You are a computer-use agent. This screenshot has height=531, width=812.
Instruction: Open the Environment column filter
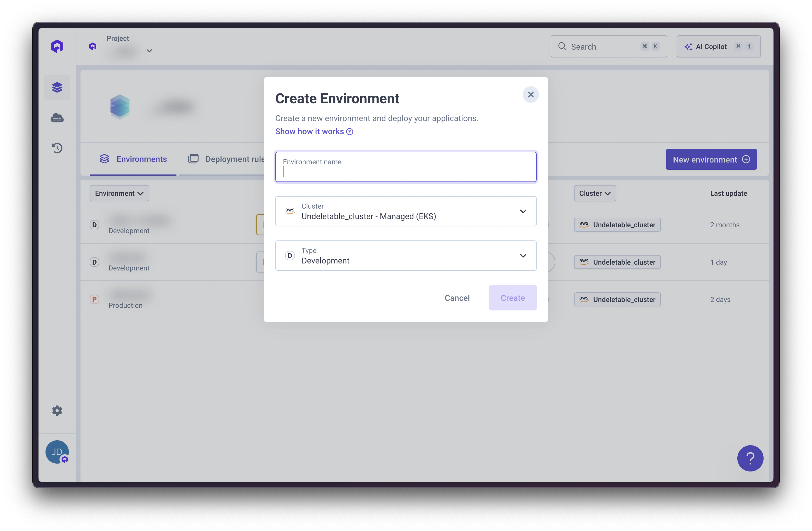click(x=119, y=193)
